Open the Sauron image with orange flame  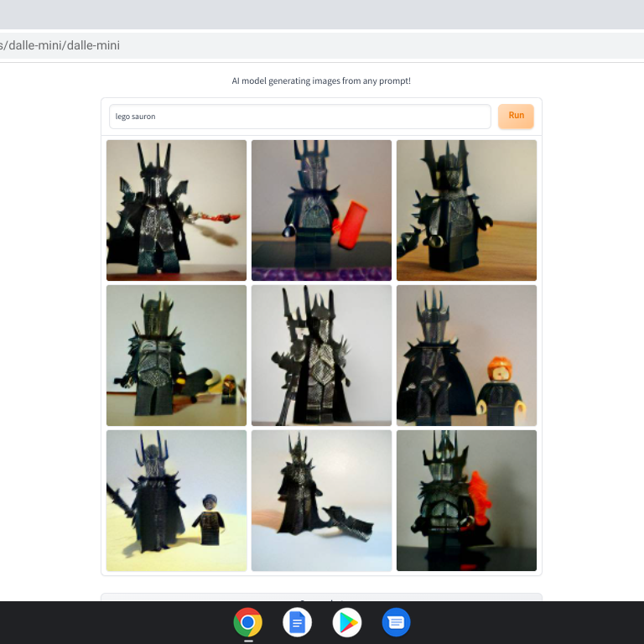[466, 501]
